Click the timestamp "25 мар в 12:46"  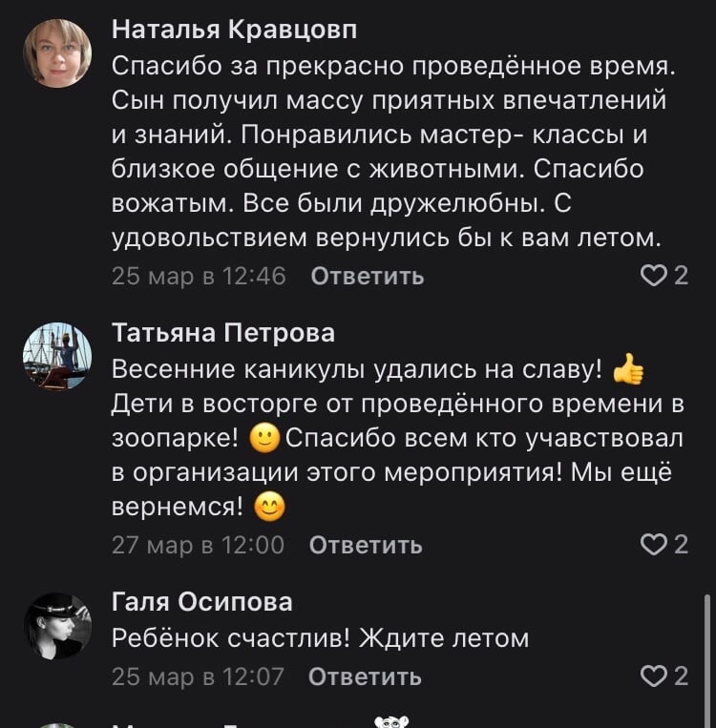click(199, 277)
